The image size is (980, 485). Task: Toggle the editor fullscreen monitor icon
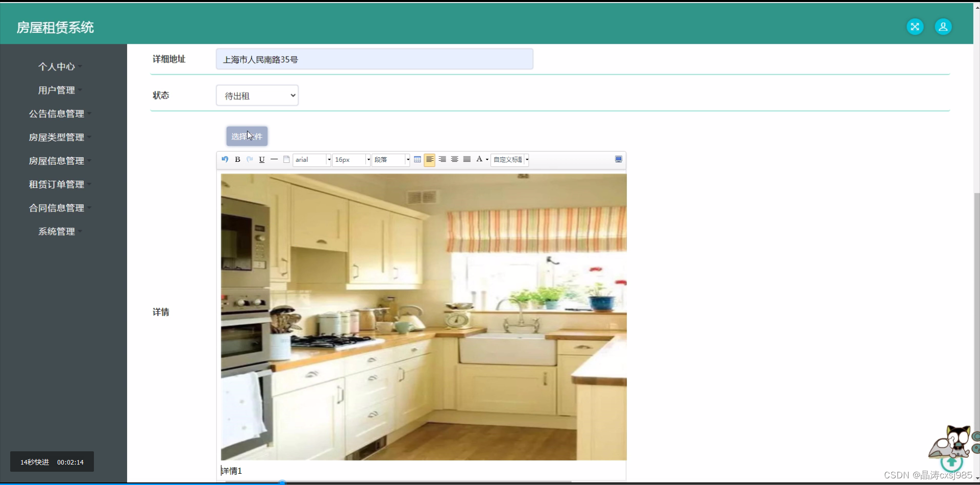(x=619, y=159)
